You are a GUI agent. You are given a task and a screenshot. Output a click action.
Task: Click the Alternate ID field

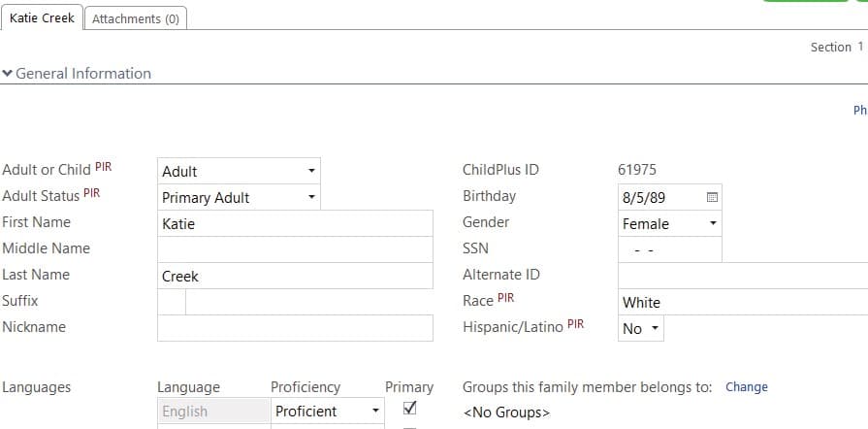point(742,276)
